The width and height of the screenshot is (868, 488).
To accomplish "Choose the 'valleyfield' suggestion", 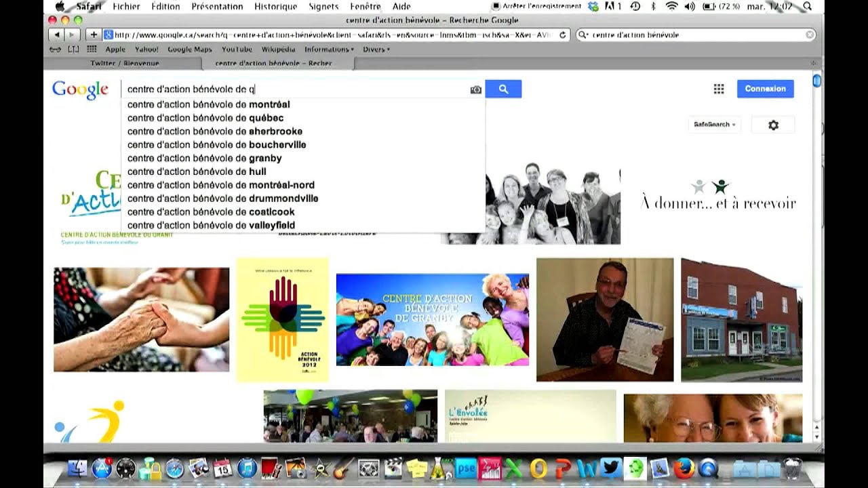I will 304,225.
